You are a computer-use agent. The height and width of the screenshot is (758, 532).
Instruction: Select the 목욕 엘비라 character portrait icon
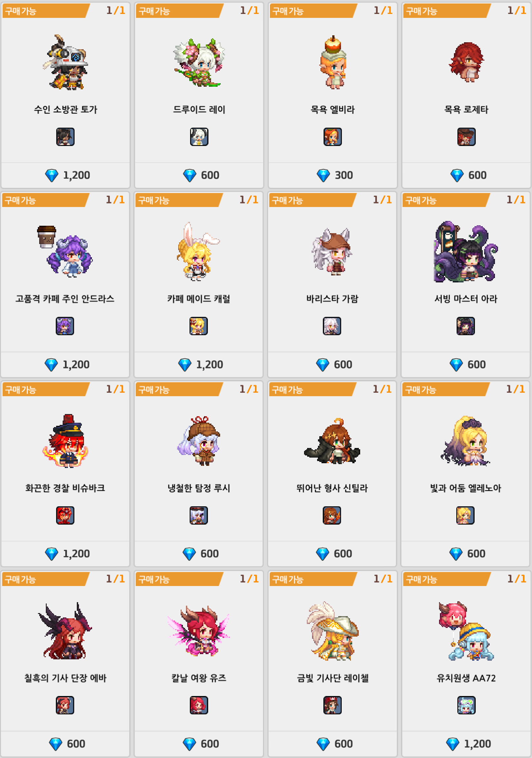click(332, 137)
